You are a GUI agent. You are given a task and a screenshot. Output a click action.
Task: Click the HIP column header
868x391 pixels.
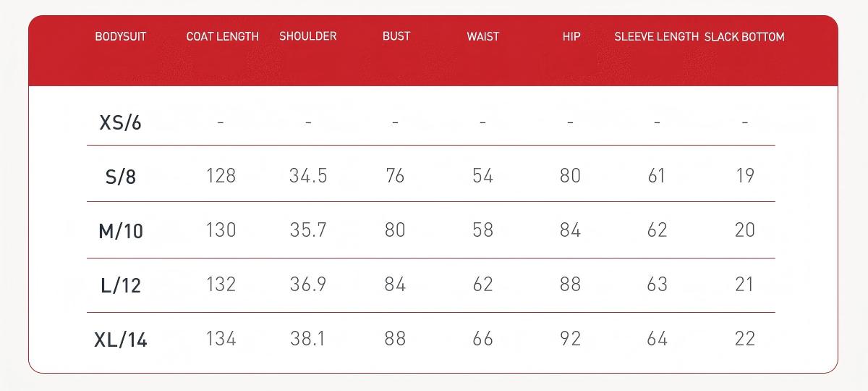pos(571,36)
